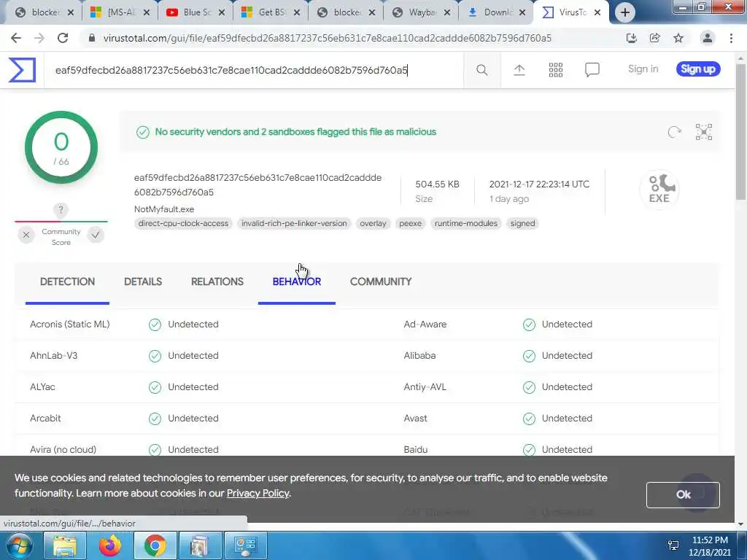747x560 pixels.
Task: Accept cookies with Ok button
Action: tap(683, 495)
